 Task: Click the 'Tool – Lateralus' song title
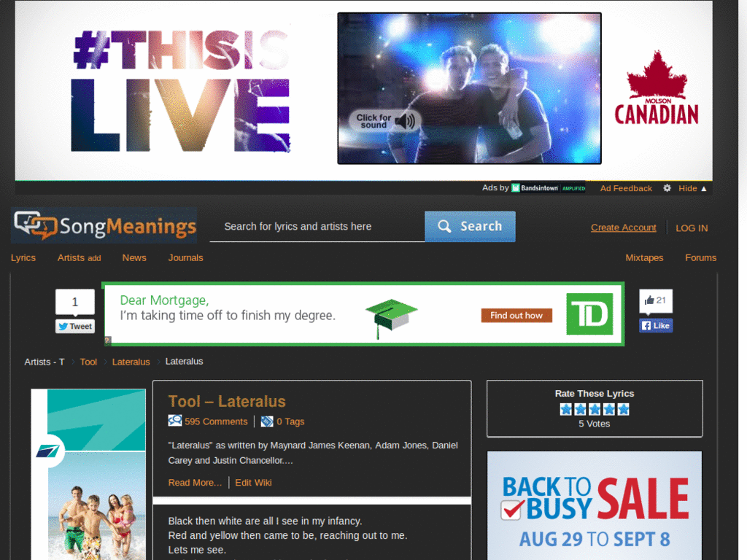pyautogui.click(x=227, y=402)
